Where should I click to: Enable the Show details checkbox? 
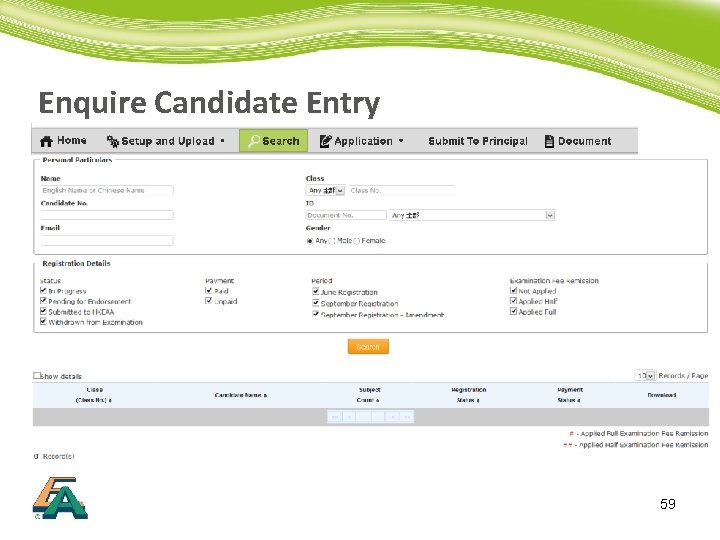pyautogui.click(x=37, y=376)
